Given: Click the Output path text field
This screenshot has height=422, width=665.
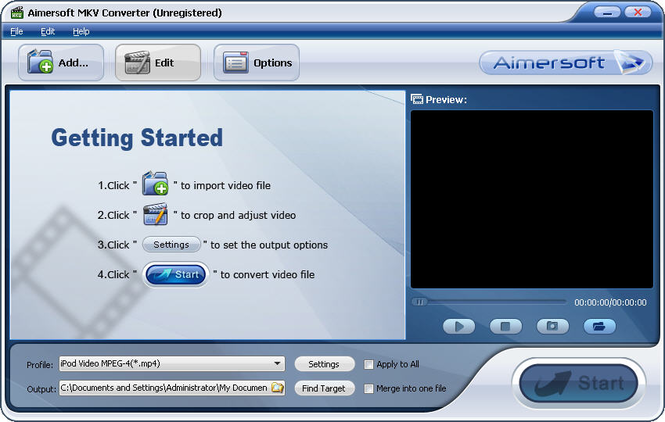Looking at the screenshot, I should click(165, 388).
